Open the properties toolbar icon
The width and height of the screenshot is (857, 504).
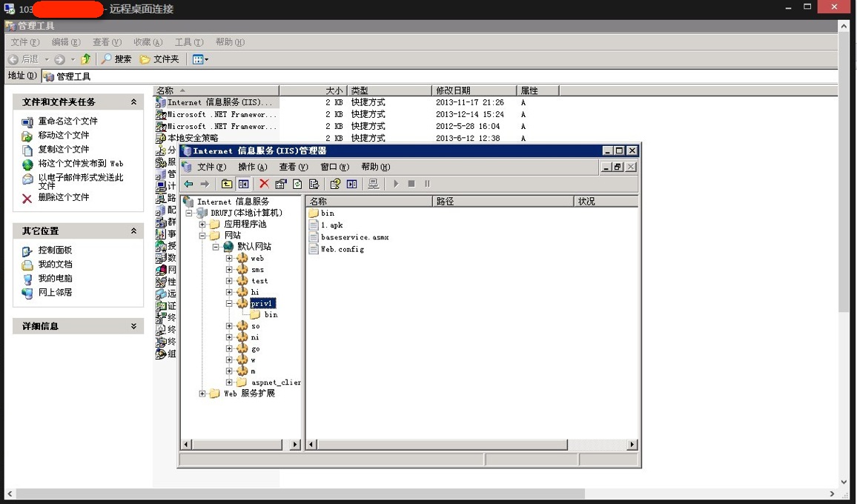coord(281,185)
